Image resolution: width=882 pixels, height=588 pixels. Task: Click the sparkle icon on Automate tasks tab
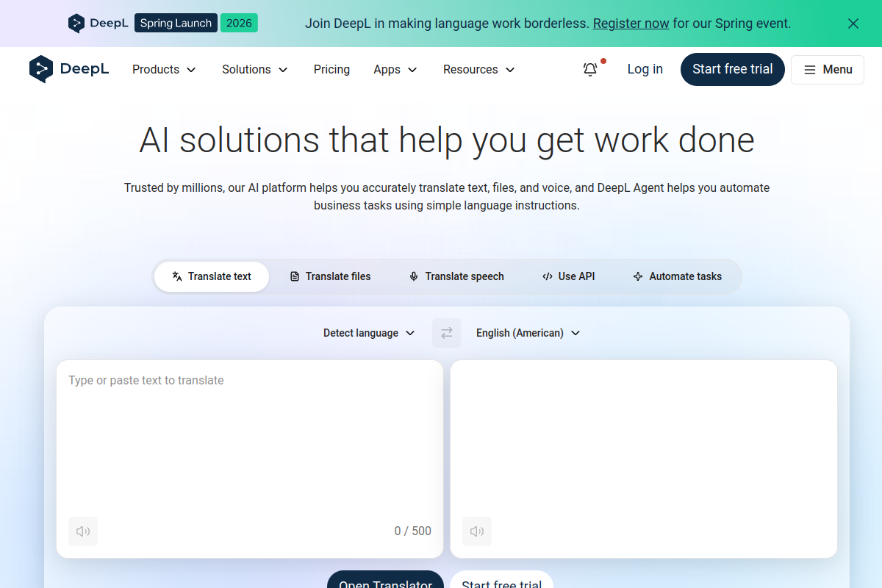(637, 276)
